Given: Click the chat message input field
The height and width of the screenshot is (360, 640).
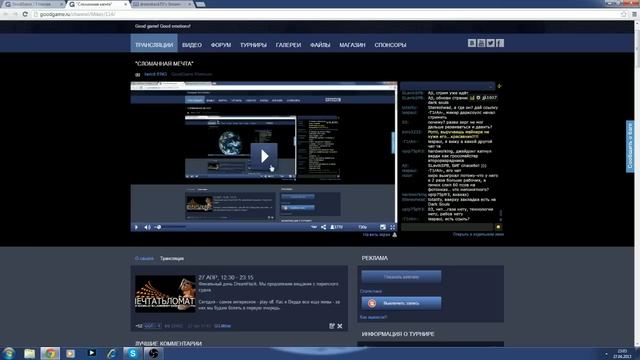Looking at the screenshot, I should (447, 227).
